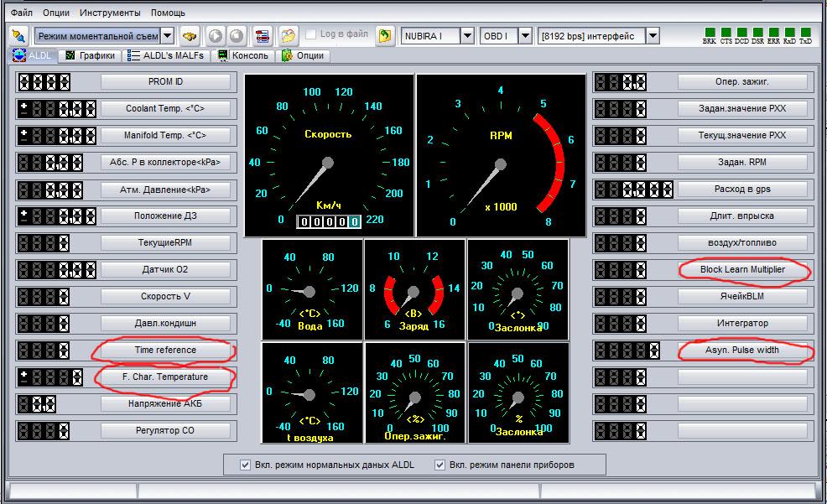Click the 'Положение ДЗ' button
Viewport: 827px width, 504px height.
(x=165, y=216)
